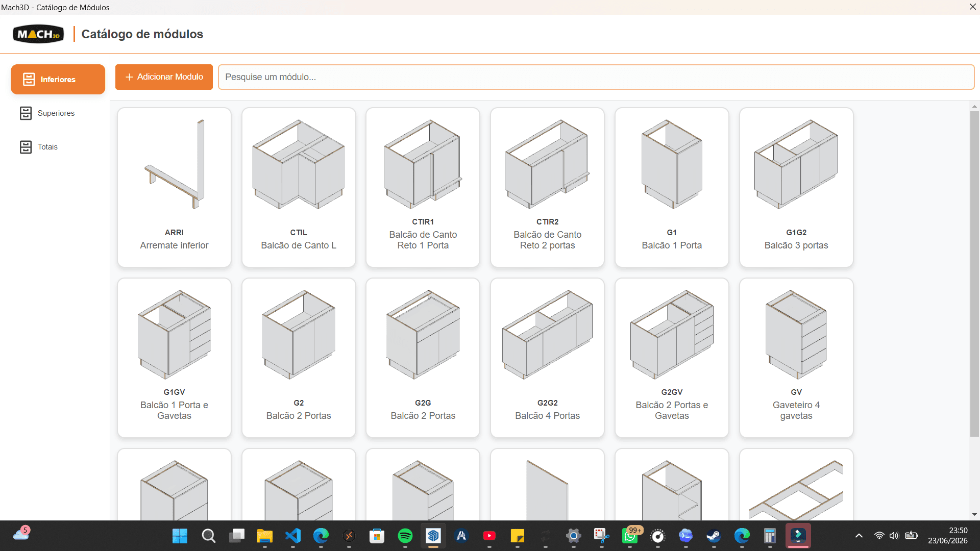Open the Inferiores category
The height and width of the screenshot is (551, 980).
point(58,79)
